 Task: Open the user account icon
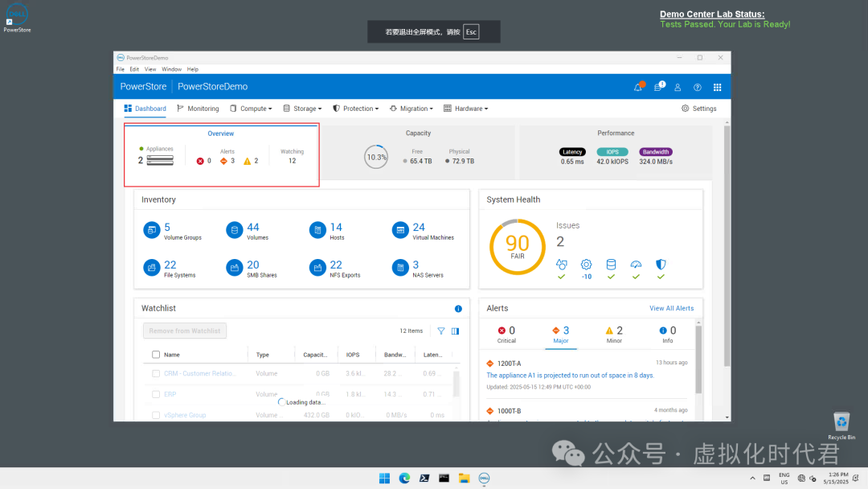point(678,87)
